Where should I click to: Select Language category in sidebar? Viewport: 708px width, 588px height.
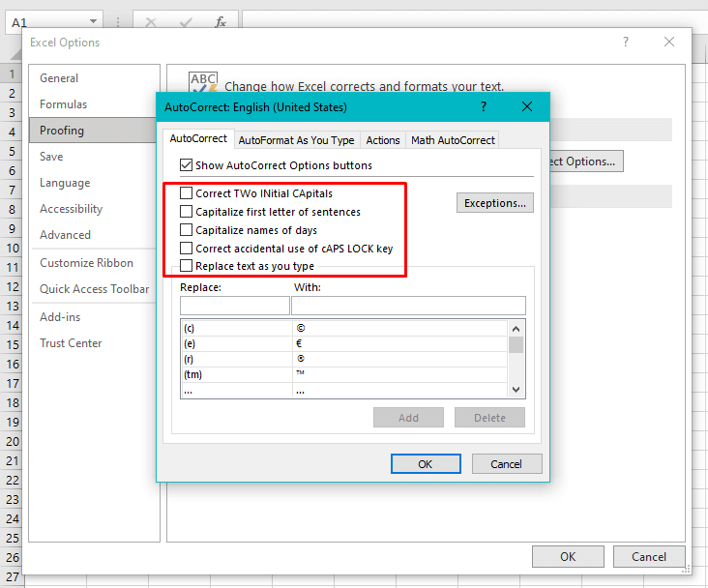click(94, 183)
